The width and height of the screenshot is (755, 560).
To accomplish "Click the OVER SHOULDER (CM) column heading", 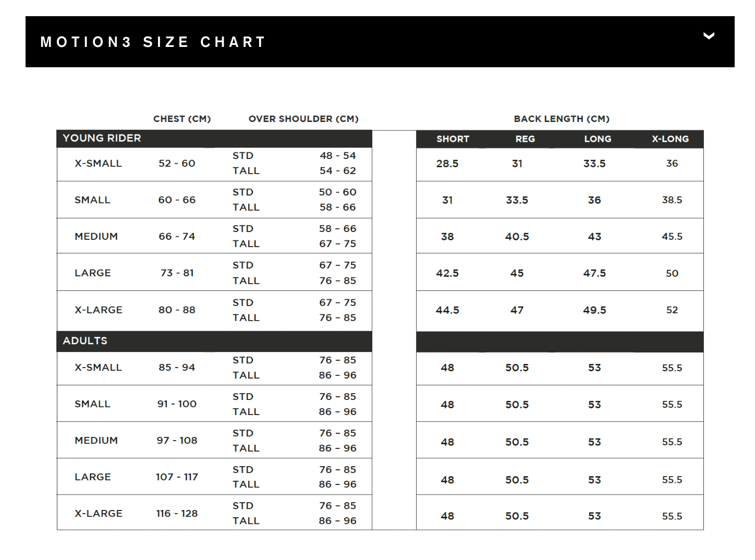I will coord(303,119).
